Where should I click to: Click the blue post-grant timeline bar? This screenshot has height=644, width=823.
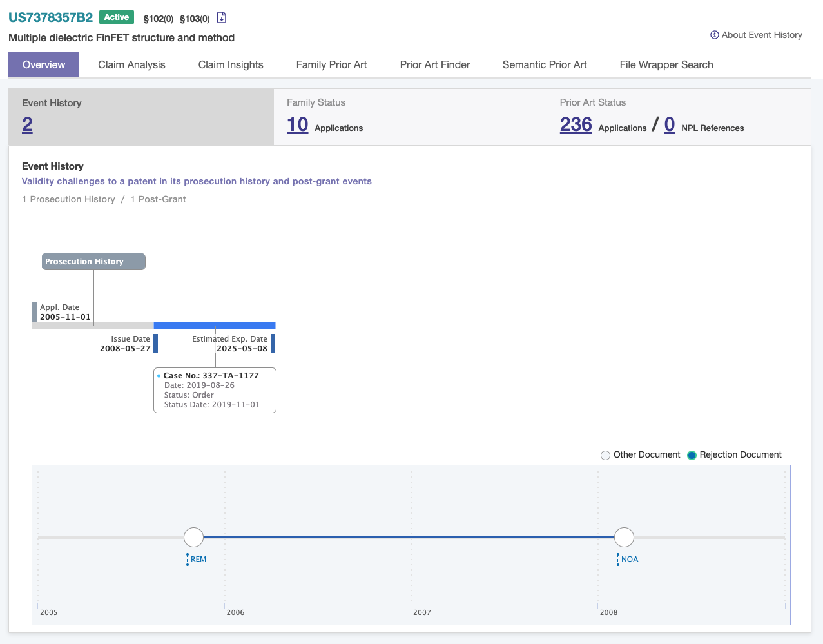(x=215, y=326)
